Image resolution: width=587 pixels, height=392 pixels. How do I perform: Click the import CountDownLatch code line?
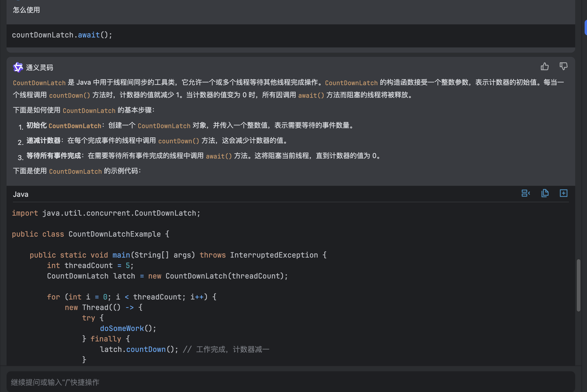pyautogui.click(x=106, y=213)
